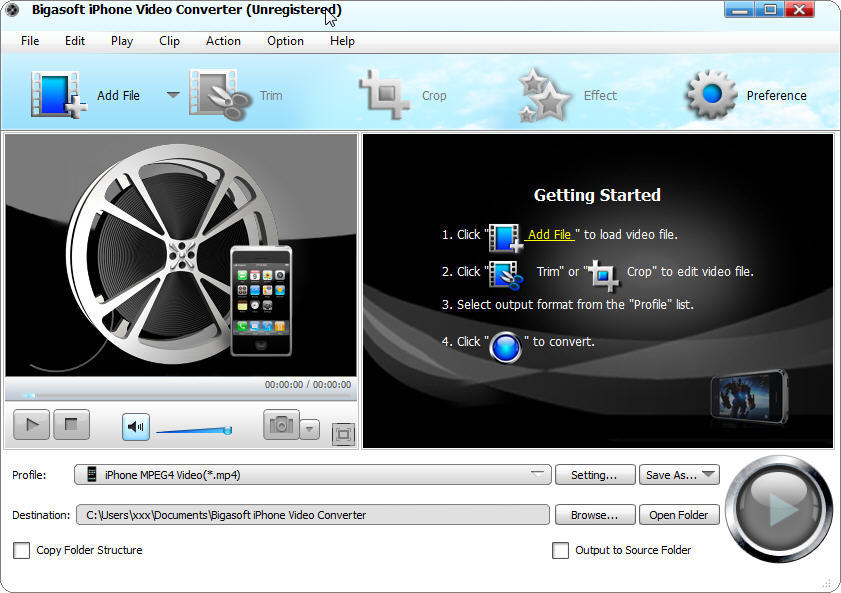Viewport: 841px width, 593px height.
Task: Open the Play menu
Action: (x=122, y=41)
